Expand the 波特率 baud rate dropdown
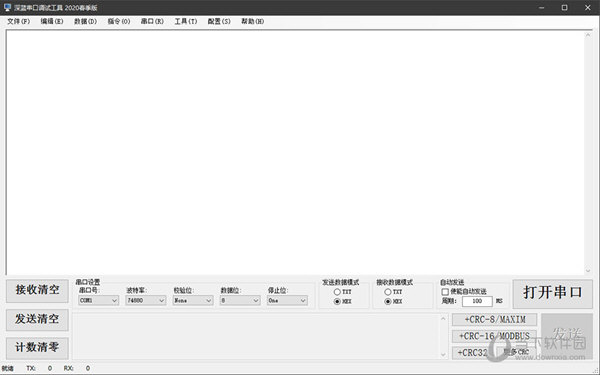 [x=146, y=301]
